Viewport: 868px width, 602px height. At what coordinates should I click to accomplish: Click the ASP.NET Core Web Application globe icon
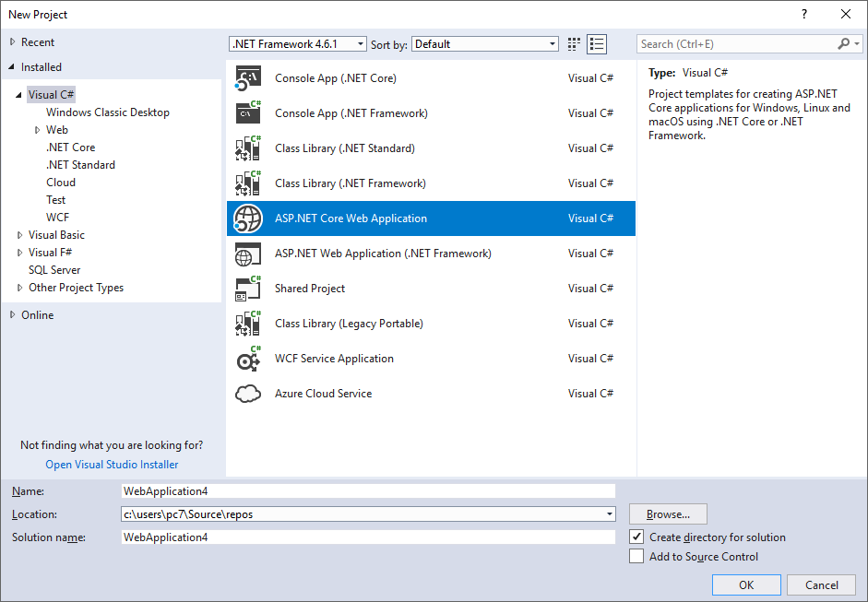point(247,218)
